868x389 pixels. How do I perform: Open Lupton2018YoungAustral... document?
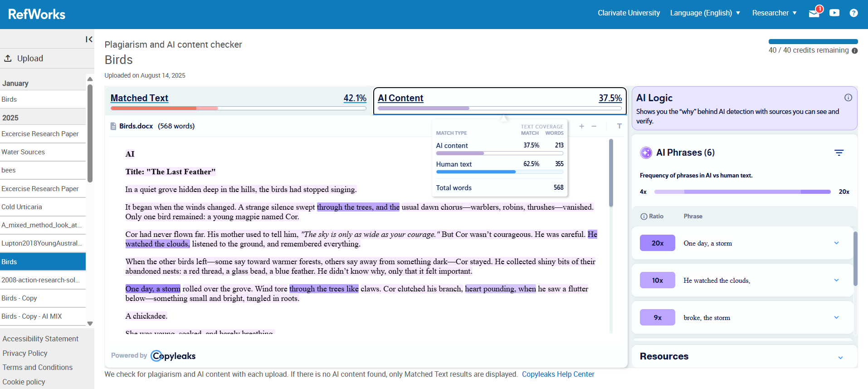click(x=43, y=243)
